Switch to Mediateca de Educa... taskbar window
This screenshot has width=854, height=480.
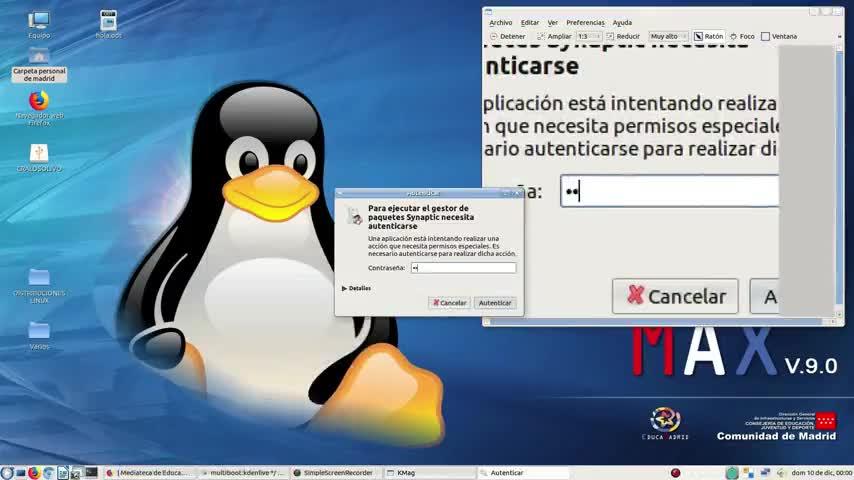coord(148,473)
